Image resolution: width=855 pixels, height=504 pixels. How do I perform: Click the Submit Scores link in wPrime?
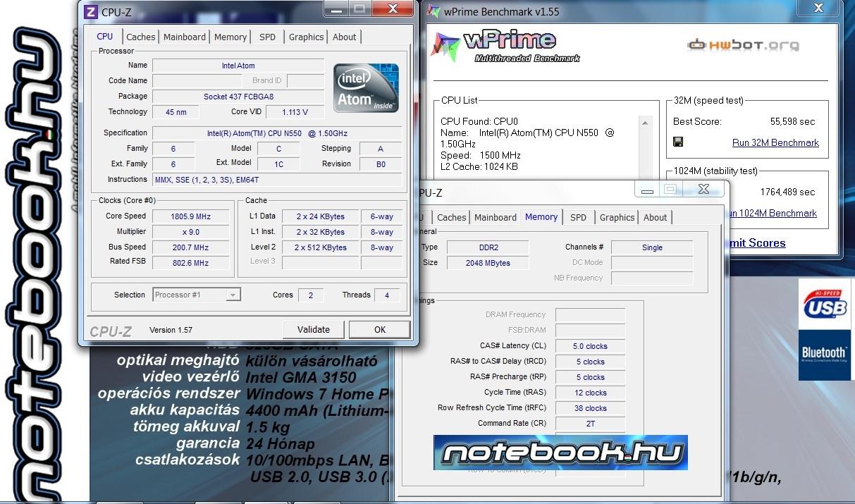757,242
